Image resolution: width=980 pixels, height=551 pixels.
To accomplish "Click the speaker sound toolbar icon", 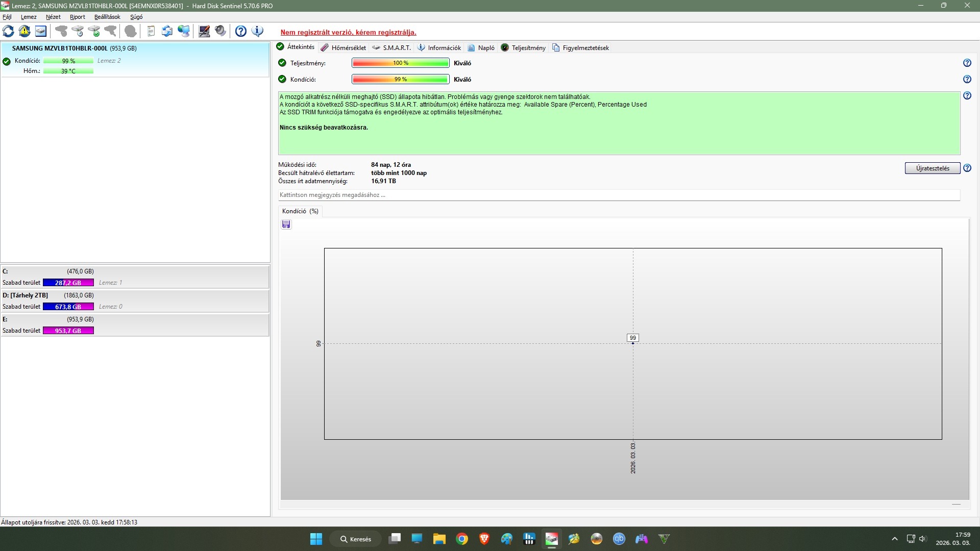I will click(220, 32).
